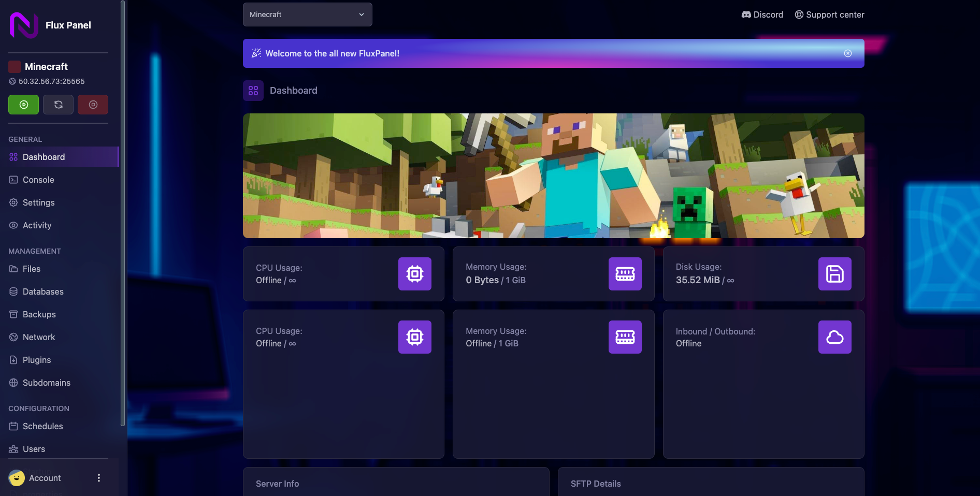Click the Dashboard grid icon in sidebar

tap(13, 157)
